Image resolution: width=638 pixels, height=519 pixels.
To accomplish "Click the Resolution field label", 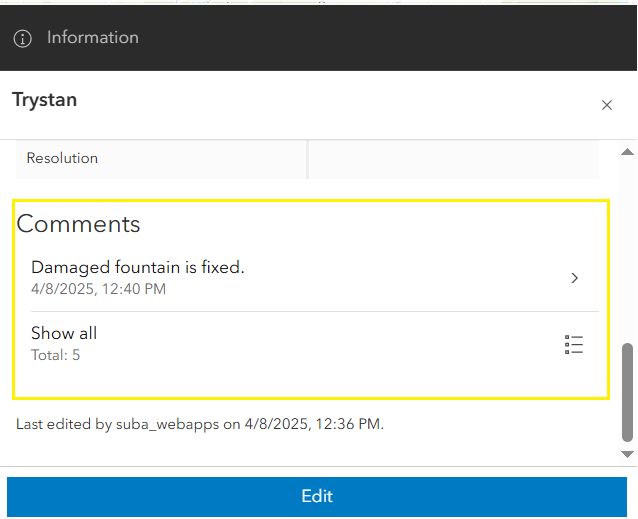I will click(x=62, y=158).
